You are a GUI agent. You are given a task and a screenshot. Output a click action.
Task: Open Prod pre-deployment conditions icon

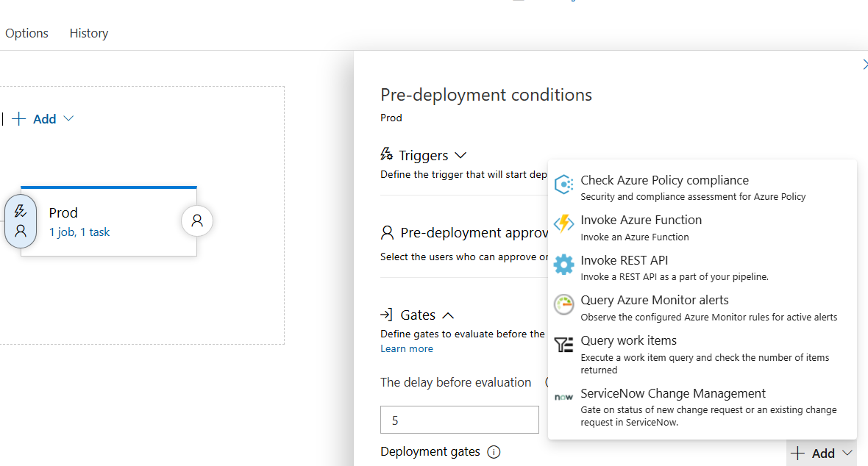(x=21, y=221)
